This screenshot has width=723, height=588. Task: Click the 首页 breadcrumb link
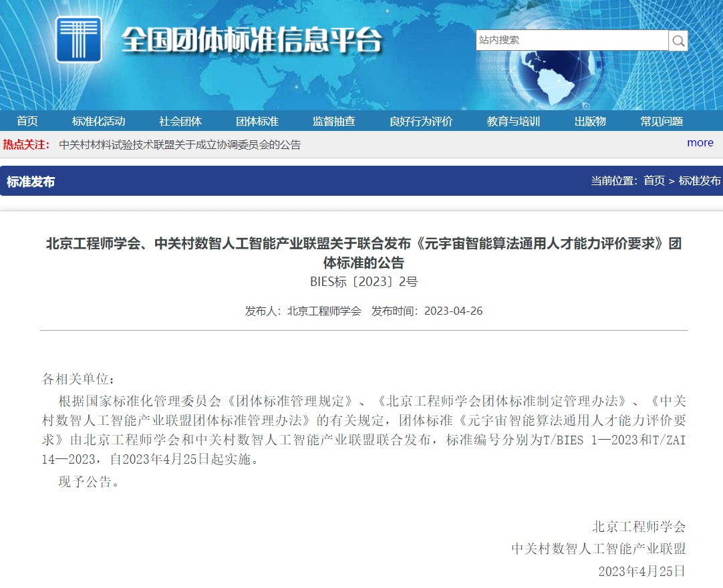[654, 181]
